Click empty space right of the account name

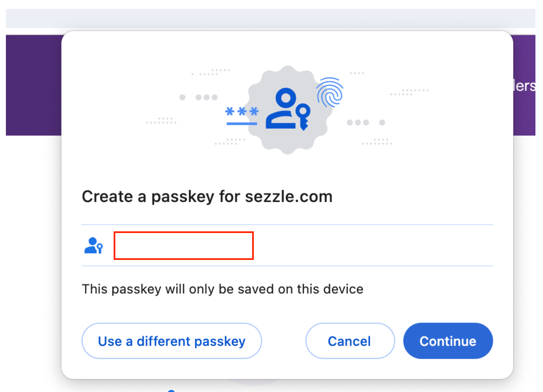click(x=370, y=245)
